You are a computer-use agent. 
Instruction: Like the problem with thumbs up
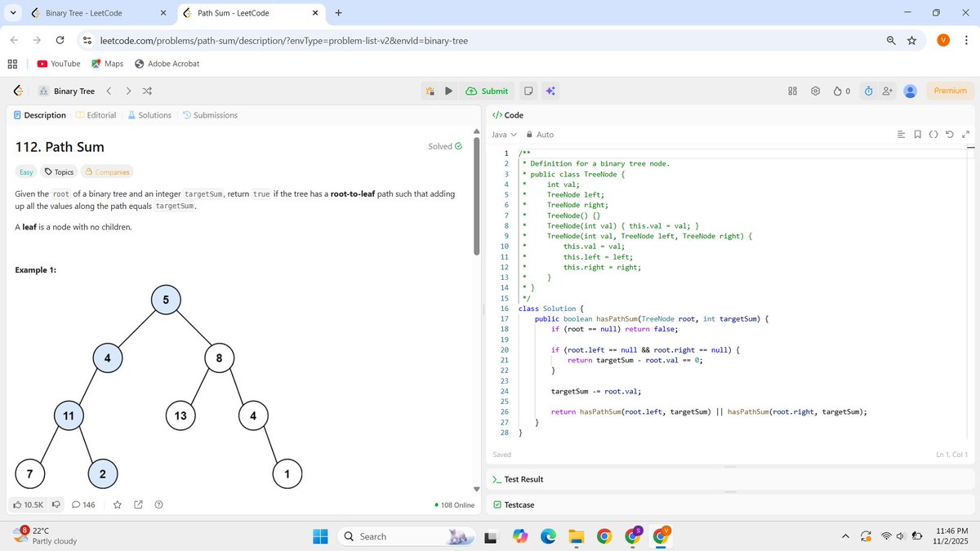pos(28,505)
